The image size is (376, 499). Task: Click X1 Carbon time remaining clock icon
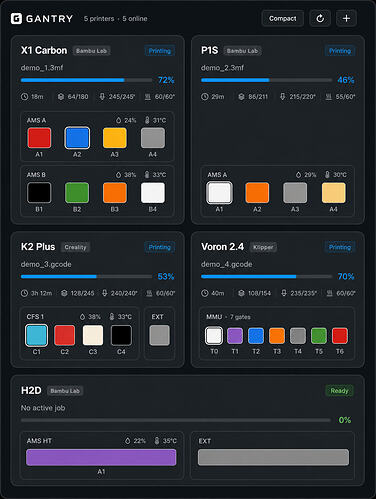[24, 97]
